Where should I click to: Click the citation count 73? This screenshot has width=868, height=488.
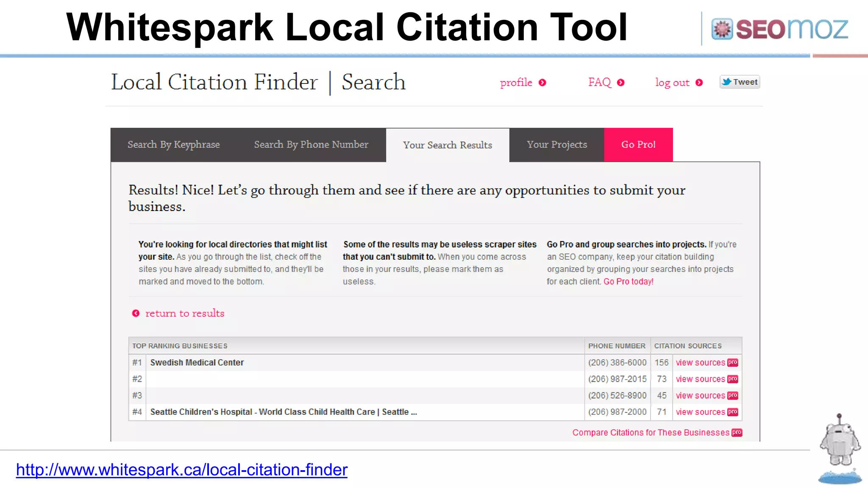(662, 379)
